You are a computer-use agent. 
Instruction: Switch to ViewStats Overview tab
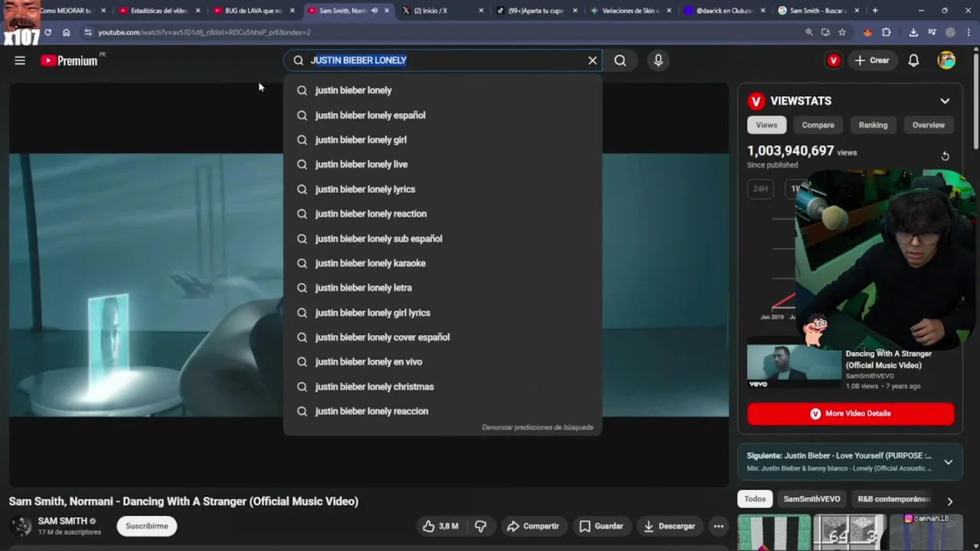[928, 125]
